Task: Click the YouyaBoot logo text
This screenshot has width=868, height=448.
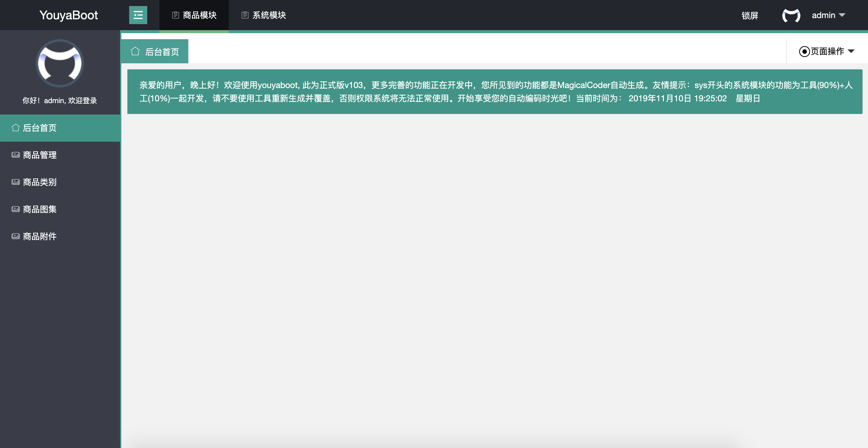Action: click(x=69, y=15)
